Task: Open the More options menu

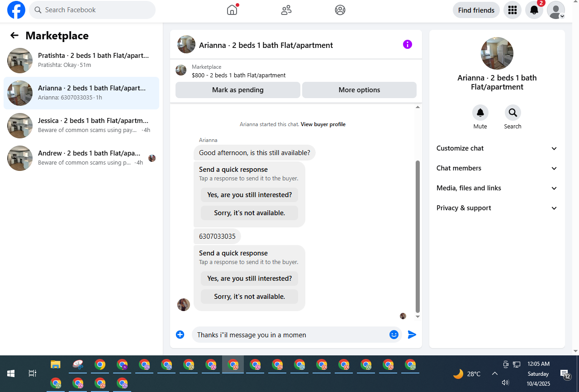Action: pos(359,90)
